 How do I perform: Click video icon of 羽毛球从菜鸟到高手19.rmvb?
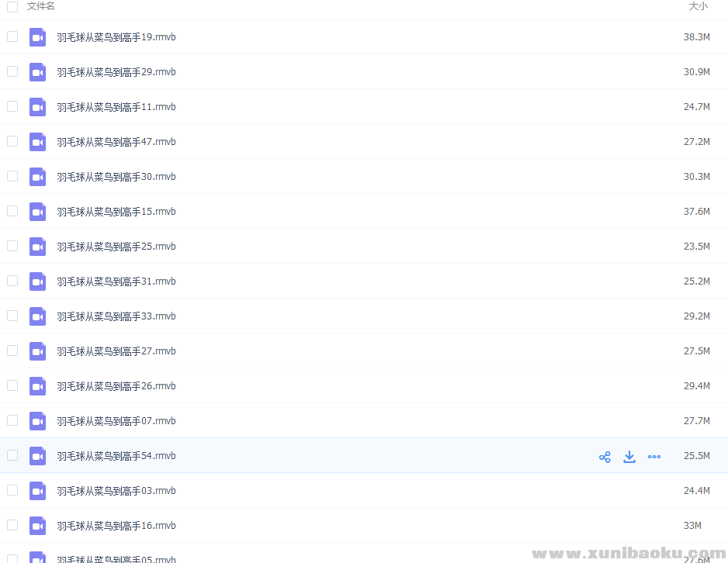(x=37, y=37)
